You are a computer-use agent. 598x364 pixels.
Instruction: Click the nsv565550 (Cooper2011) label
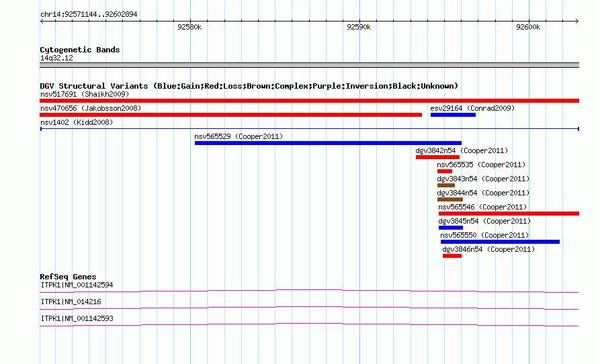pos(484,235)
